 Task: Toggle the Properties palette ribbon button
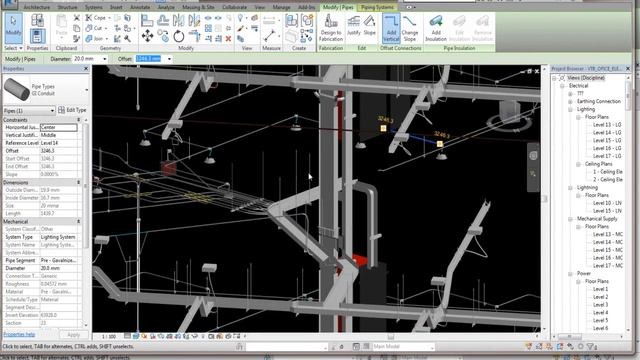point(37,36)
